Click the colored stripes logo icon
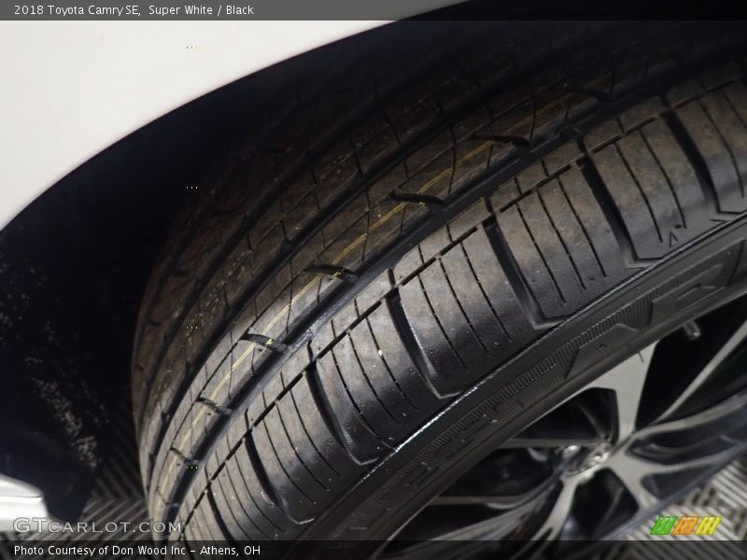This screenshot has height=560, width=747. tap(686, 525)
